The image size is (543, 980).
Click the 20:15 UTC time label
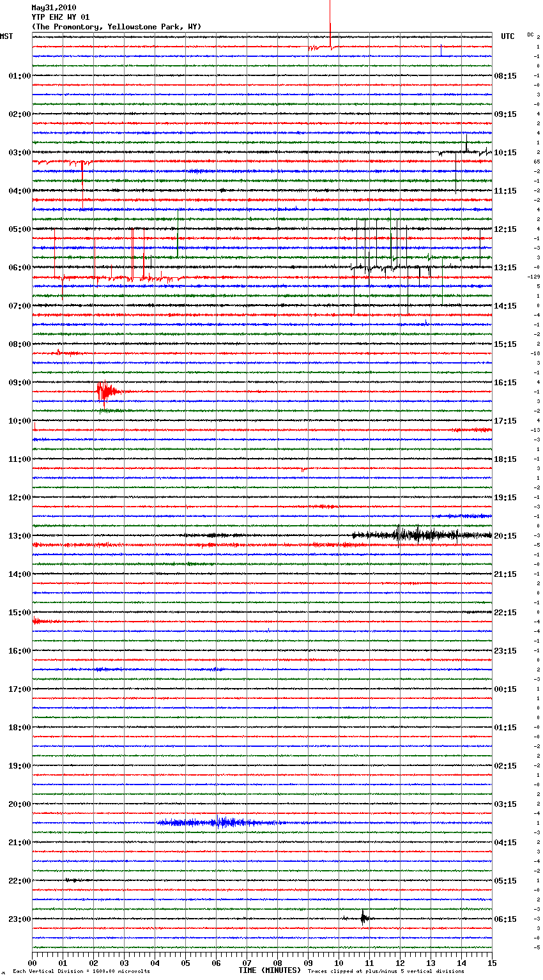[x=505, y=536]
